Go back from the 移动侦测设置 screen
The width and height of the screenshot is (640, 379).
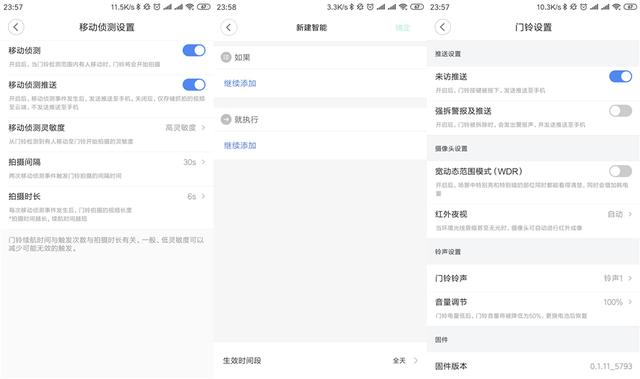click(16, 27)
